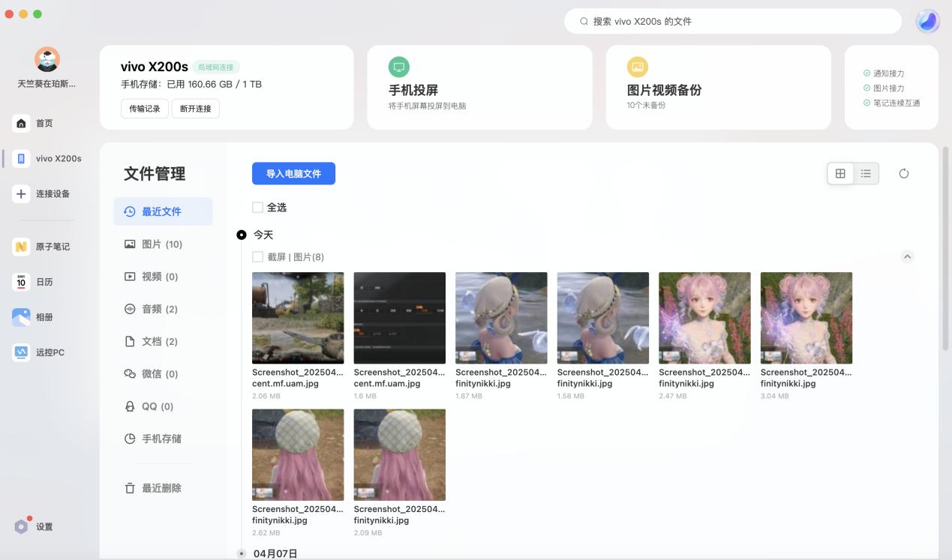Click the user avatar 天竺葵在珀斯
Viewport: 952px width, 560px height.
(47, 59)
